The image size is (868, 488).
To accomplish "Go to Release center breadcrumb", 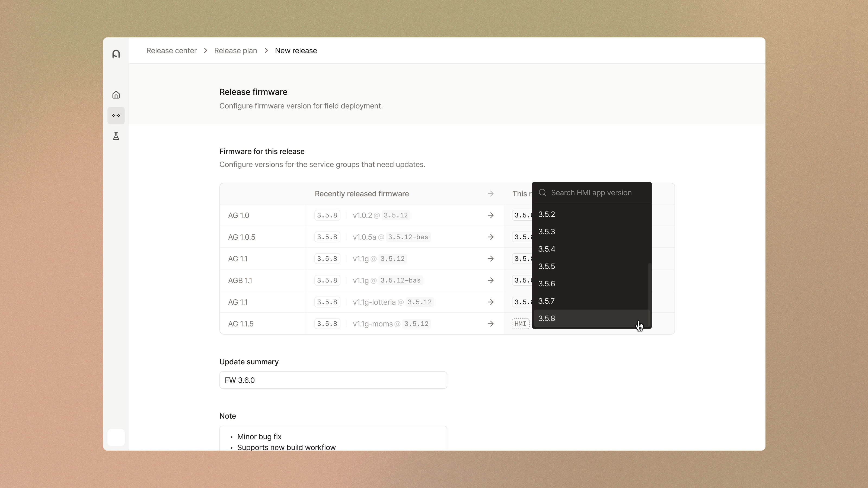I will point(171,50).
